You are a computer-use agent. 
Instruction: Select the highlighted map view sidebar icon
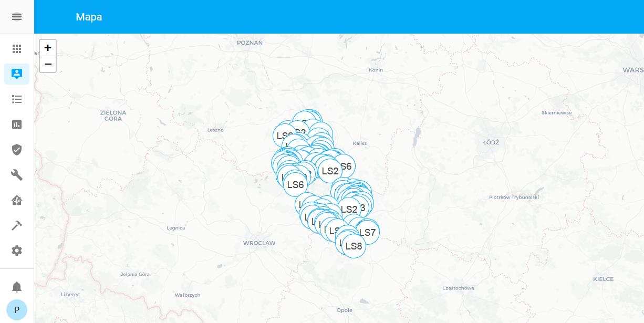pos(17,74)
